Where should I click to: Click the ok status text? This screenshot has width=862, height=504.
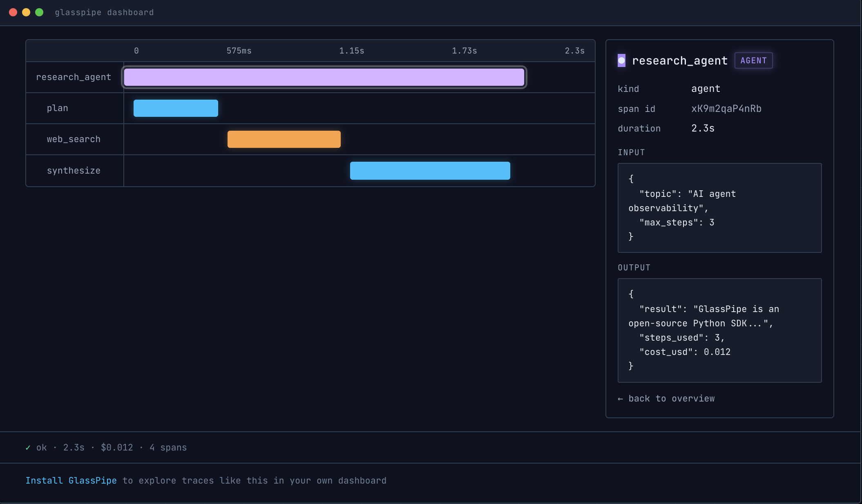click(41, 448)
